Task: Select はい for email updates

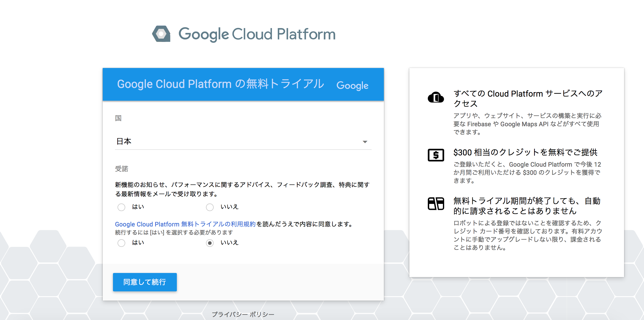Action: tap(121, 207)
